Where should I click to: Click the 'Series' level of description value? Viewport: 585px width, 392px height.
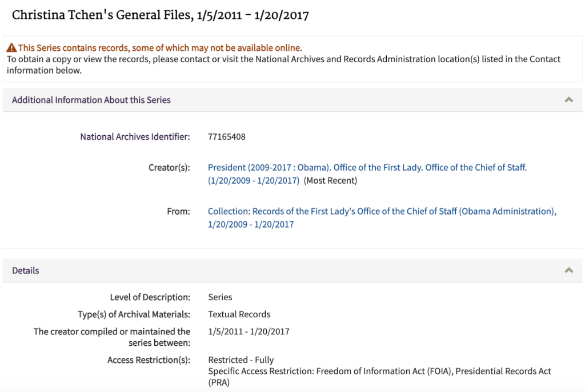click(220, 297)
